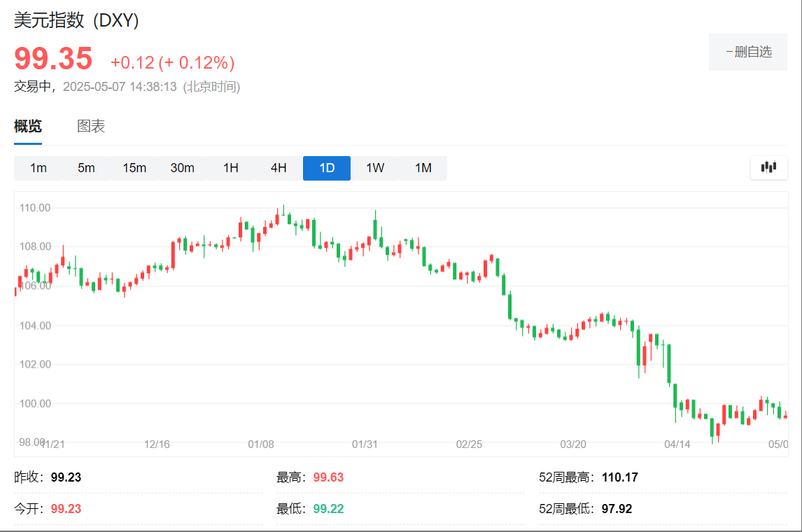Switch to the 1W weekly view
Image resolution: width=802 pixels, height=532 pixels.
(374, 168)
